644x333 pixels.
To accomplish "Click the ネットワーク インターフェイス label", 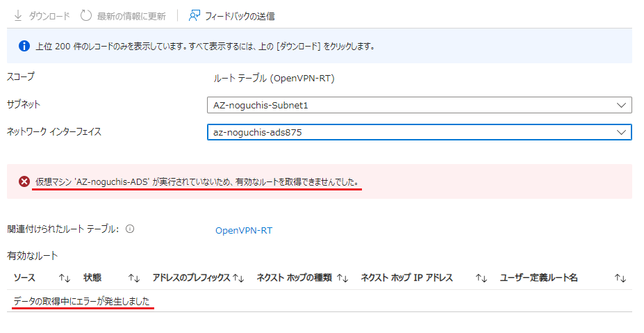I will (x=54, y=131).
